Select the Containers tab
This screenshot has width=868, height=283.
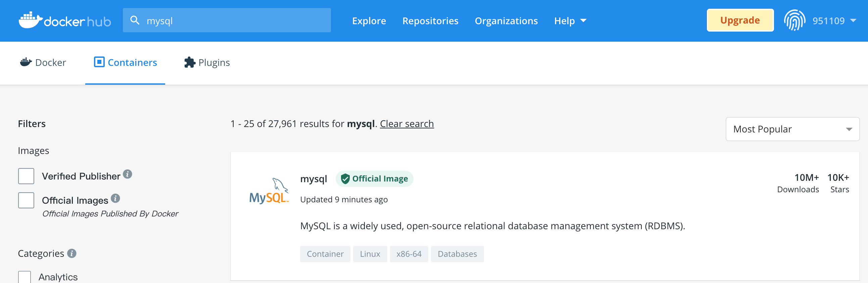click(x=125, y=63)
